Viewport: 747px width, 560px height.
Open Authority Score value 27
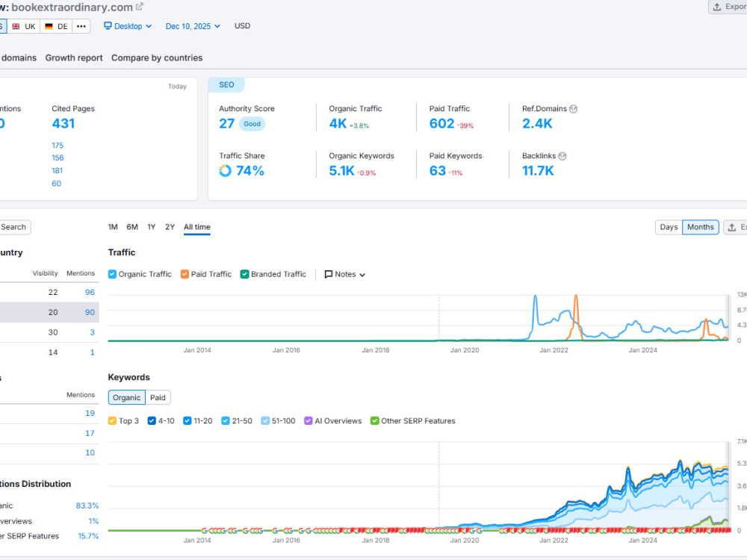(x=227, y=124)
